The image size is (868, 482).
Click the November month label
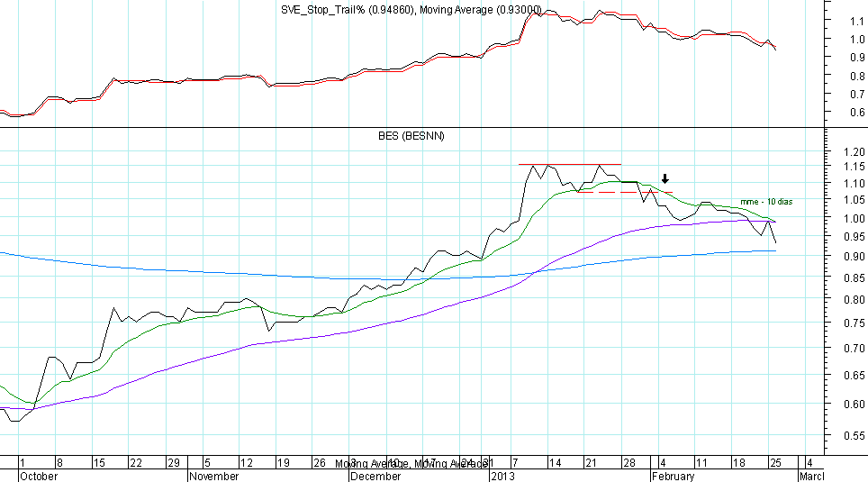[x=213, y=476]
